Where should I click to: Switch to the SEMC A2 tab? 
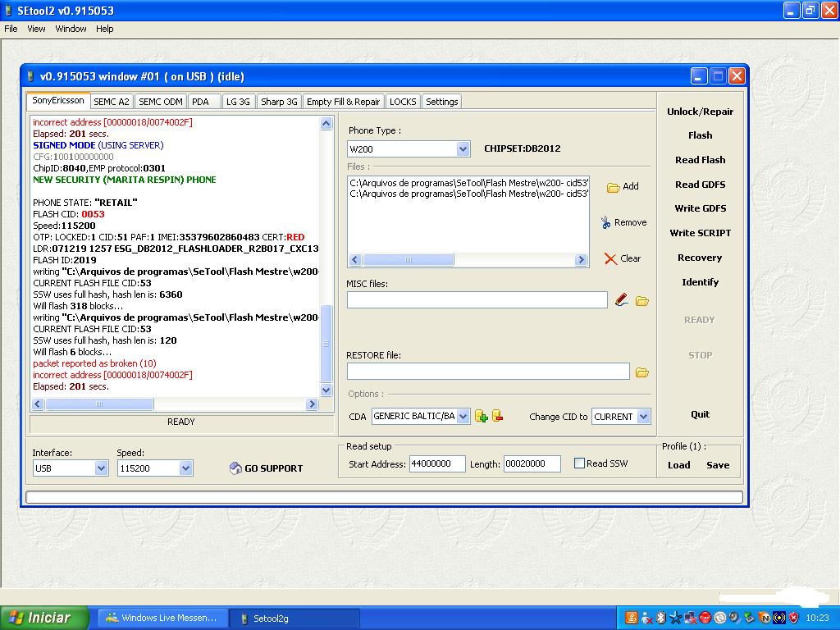[x=112, y=102]
